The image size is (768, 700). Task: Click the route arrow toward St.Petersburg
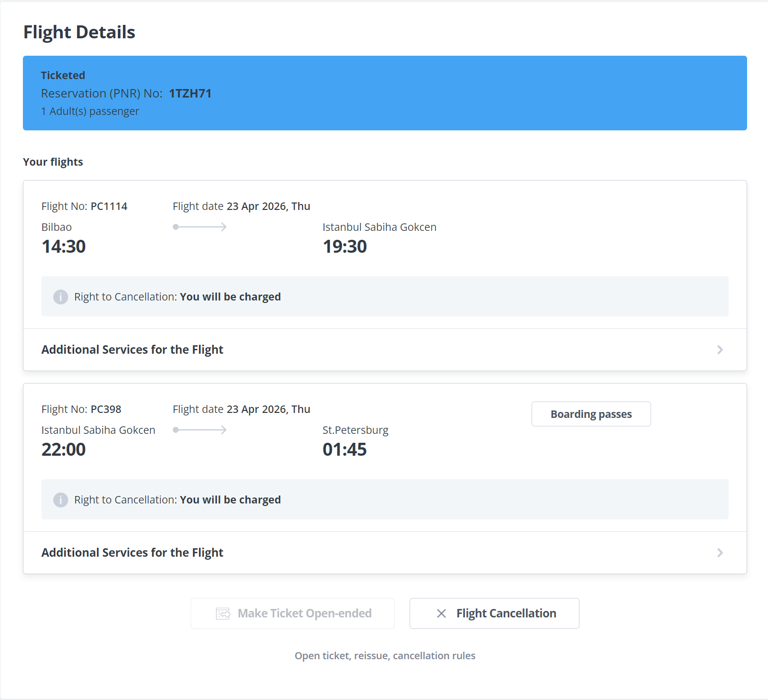click(200, 430)
